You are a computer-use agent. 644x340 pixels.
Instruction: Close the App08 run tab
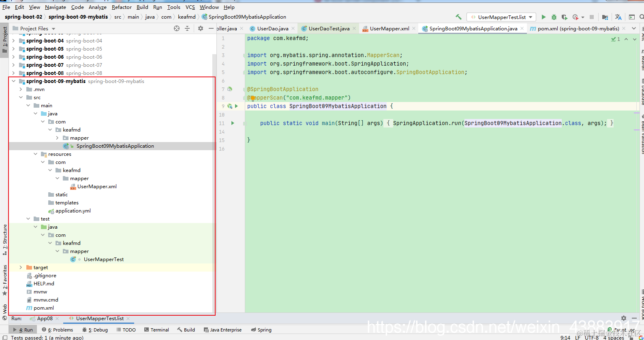click(x=57, y=319)
